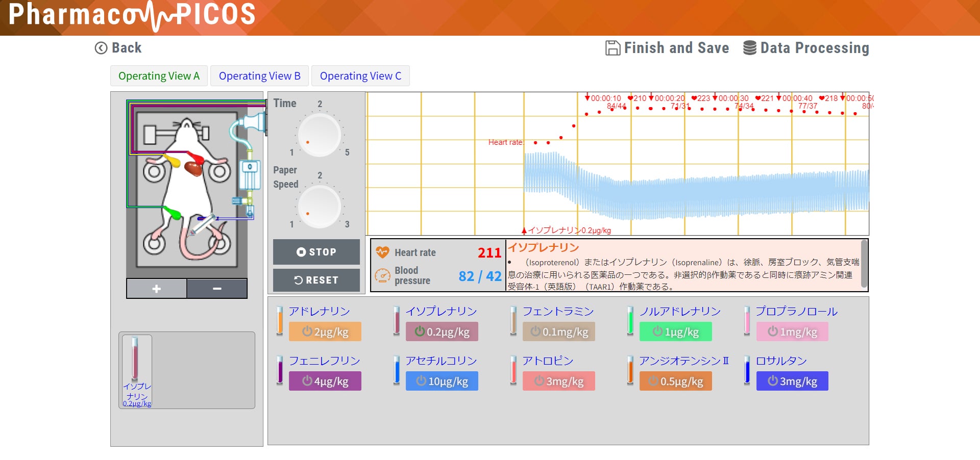Click the Back arrow icon
Screen dimensions: 980x460
point(101,48)
